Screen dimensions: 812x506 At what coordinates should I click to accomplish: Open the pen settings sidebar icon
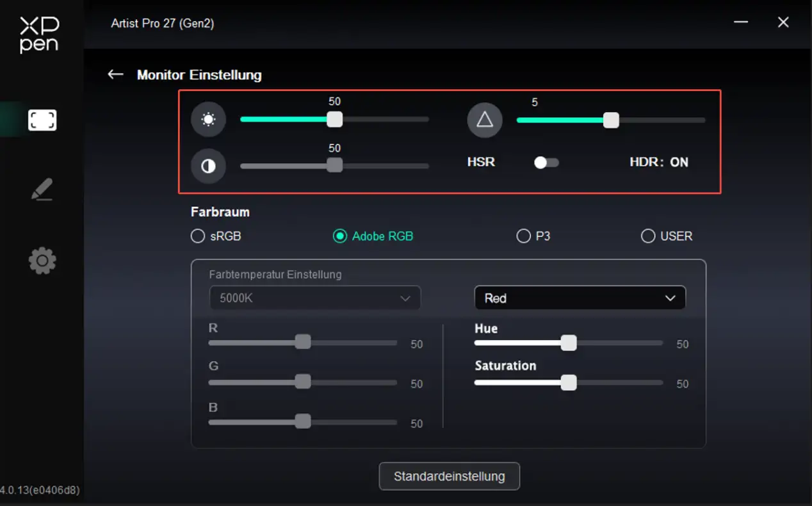click(42, 190)
